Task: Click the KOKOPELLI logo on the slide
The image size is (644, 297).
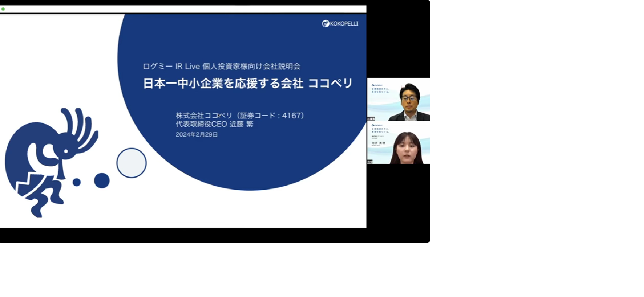Action: [x=340, y=24]
